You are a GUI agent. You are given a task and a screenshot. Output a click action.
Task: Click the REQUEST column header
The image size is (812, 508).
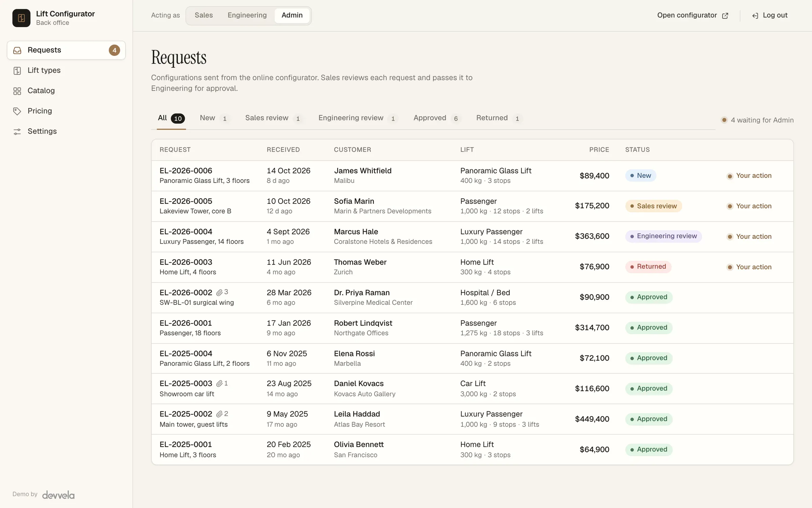(175, 150)
